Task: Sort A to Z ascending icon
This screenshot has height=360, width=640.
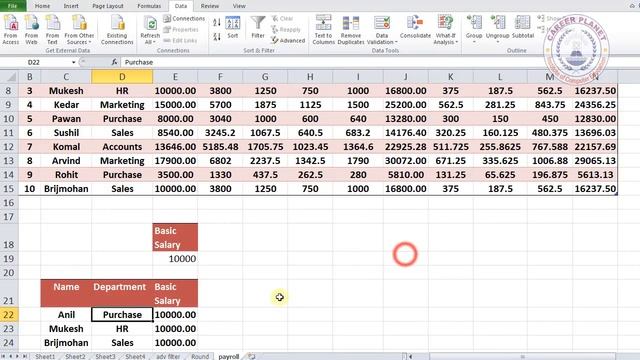Action: tap(217, 22)
